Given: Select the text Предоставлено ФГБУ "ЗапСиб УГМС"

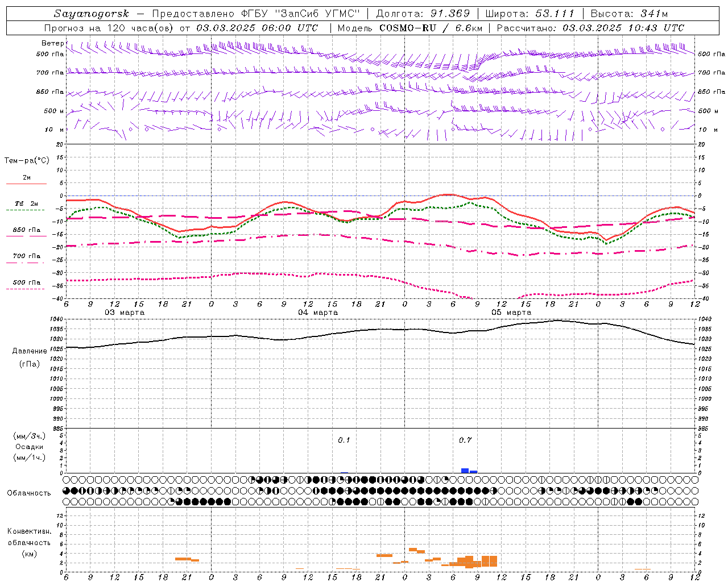Looking at the screenshot, I should tap(256, 14).
